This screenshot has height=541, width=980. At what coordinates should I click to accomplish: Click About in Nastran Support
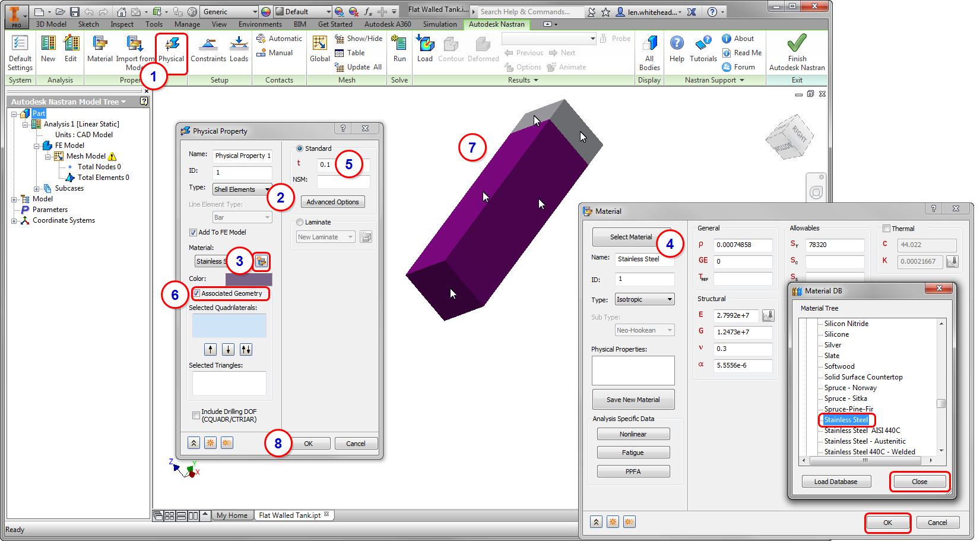click(738, 39)
